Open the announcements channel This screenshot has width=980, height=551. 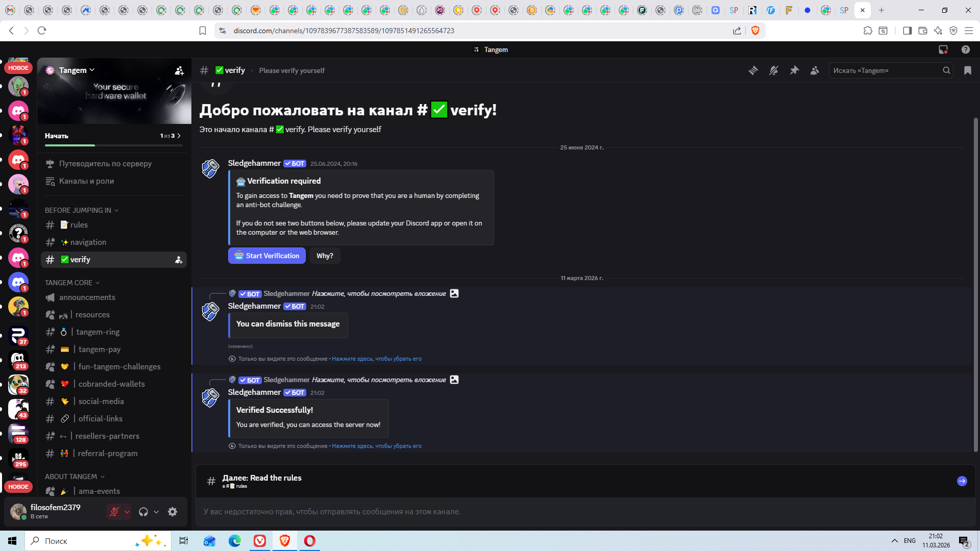point(87,297)
